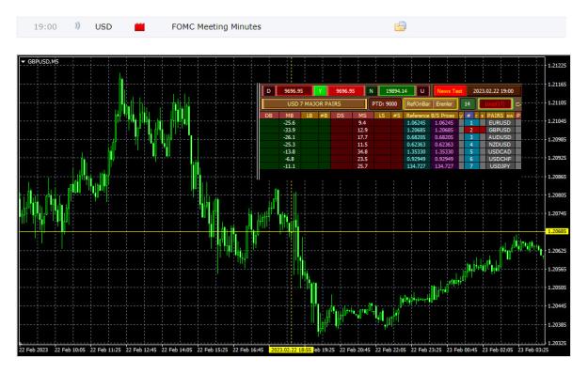Image resolution: width=588 pixels, height=374 pixels.
Task: Click the 19:00 event time
Action: 45,26
